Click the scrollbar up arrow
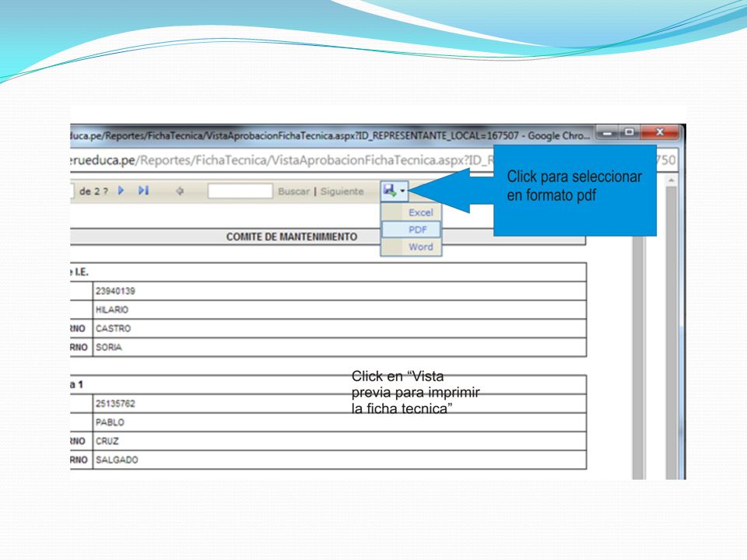 click(672, 180)
